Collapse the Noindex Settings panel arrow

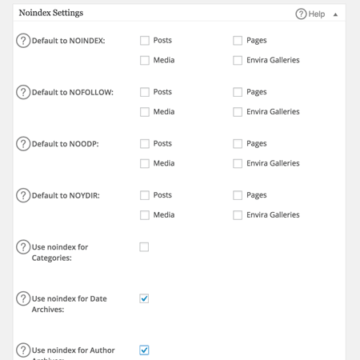point(336,15)
